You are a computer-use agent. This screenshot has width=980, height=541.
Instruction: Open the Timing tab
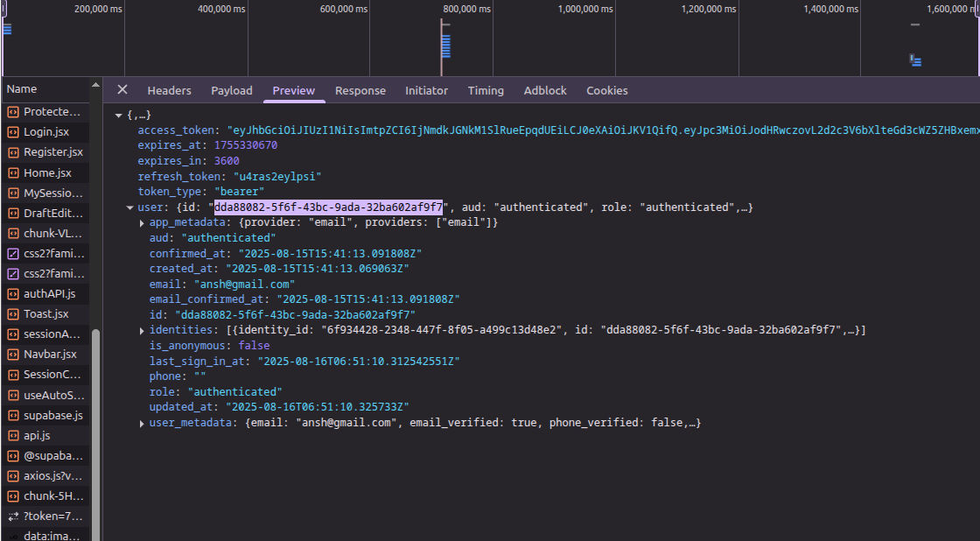coord(486,91)
